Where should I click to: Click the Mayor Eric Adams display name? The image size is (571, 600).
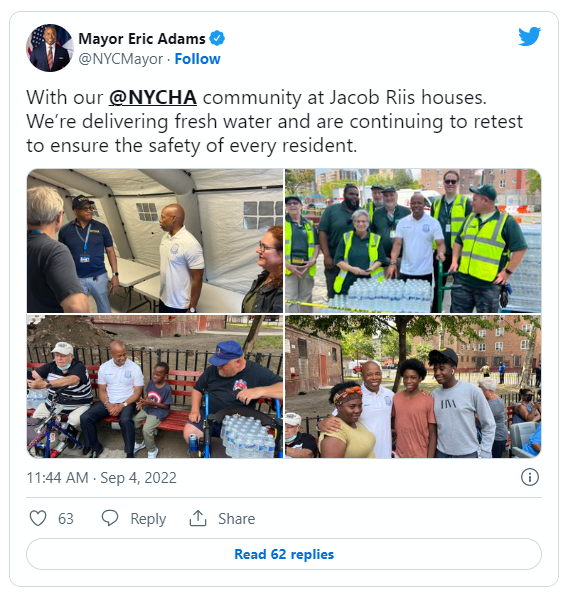(x=142, y=39)
